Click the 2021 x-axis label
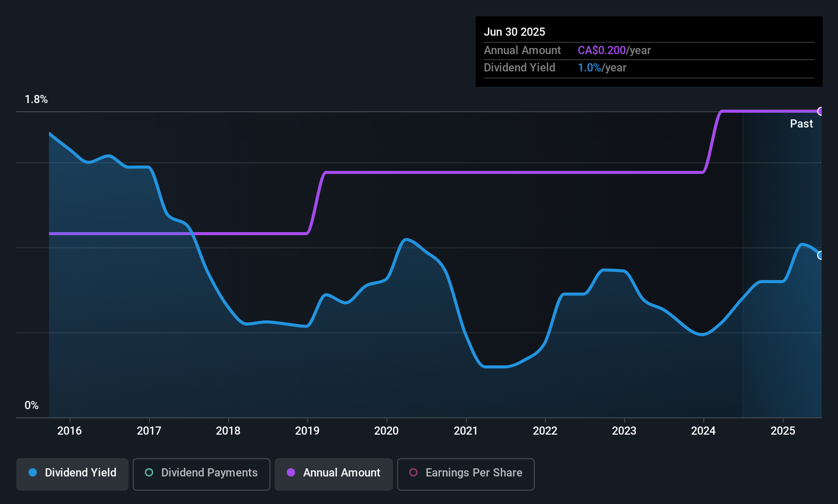838x504 pixels. tap(466, 431)
